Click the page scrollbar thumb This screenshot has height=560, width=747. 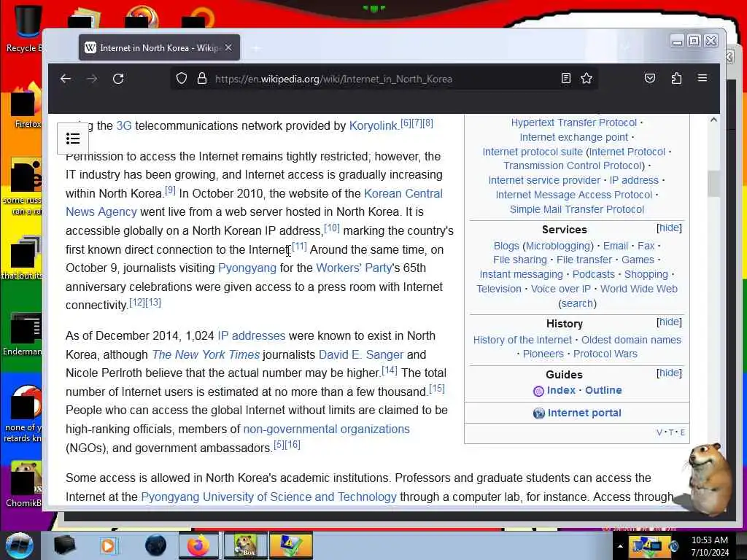713,183
